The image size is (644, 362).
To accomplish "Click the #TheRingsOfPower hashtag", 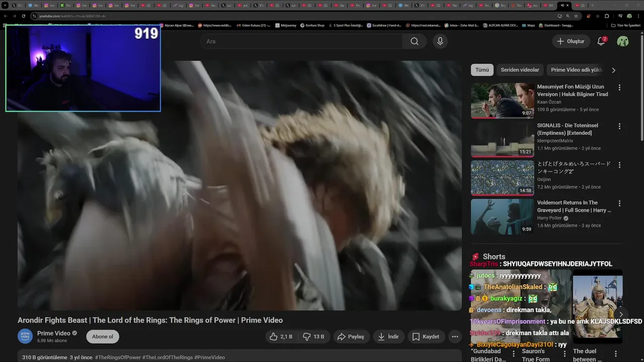I will [x=118, y=357].
